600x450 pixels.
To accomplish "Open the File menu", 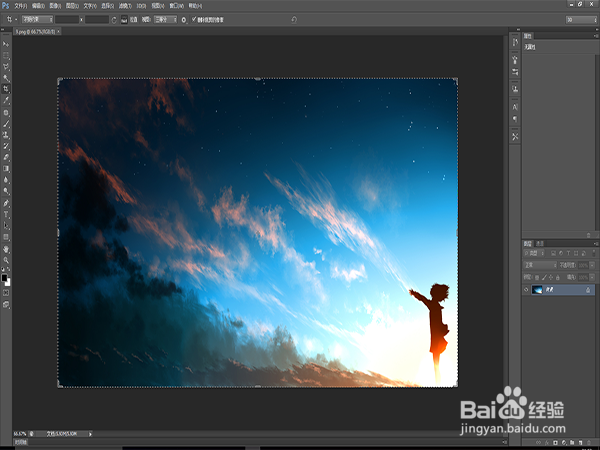I will (21, 6).
